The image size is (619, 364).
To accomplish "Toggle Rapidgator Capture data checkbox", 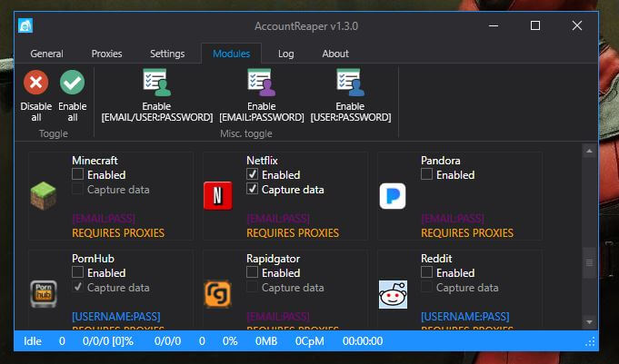I will [253, 287].
